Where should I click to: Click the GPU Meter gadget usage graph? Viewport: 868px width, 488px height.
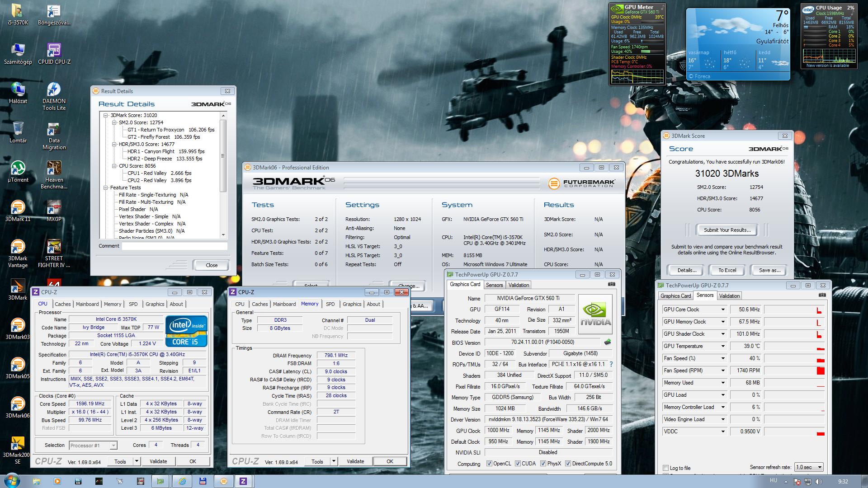click(x=637, y=76)
